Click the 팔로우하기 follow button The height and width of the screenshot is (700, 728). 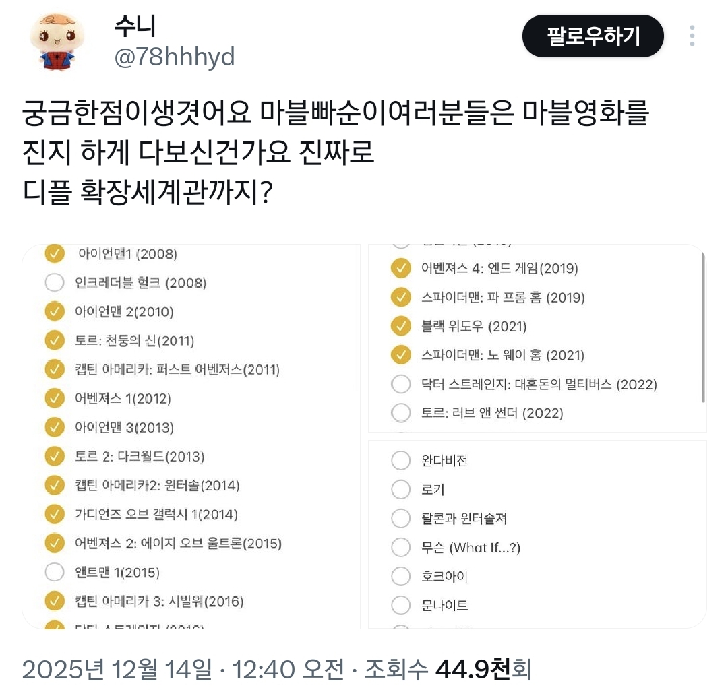[x=593, y=36]
